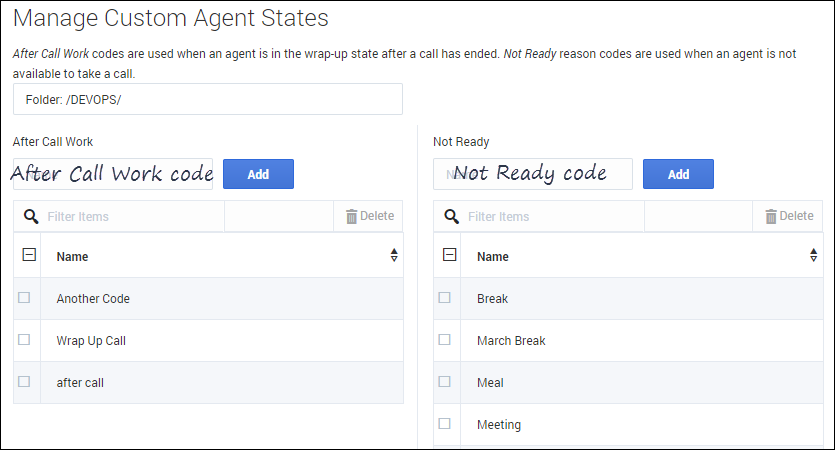Click the After Call Work search magnifier icon

pos(32,216)
